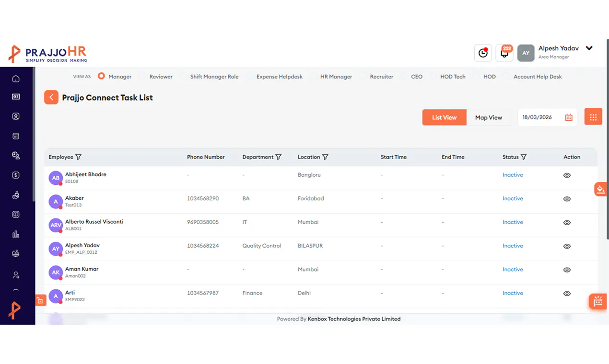Image resolution: width=609 pixels, height=364 pixels.
Task: Open the helpdesk person sidebar icon
Action: pyautogui.click(x=16, y=254)
